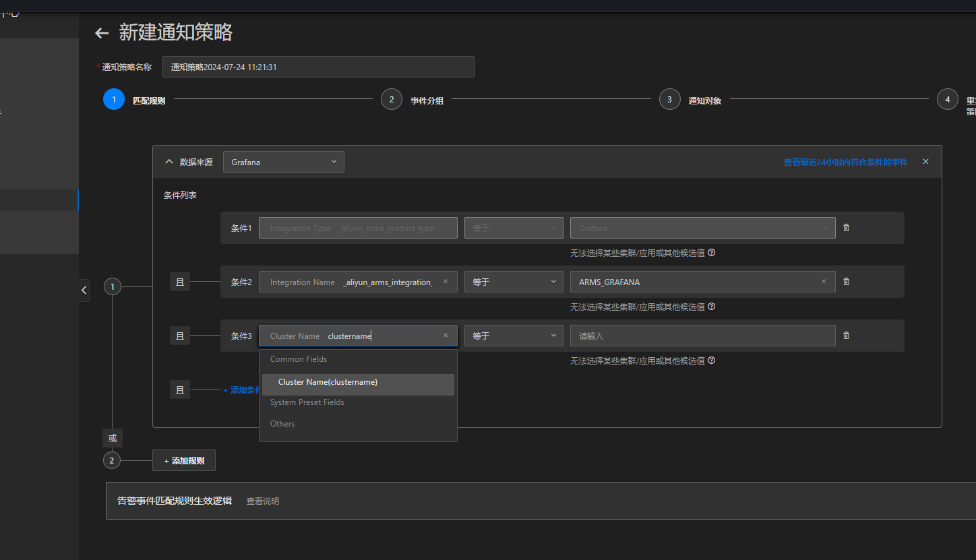The height and width of the screenshot is (560, 976).
Task: Open the 查看说明 link
Action: [x=263, y=501]
